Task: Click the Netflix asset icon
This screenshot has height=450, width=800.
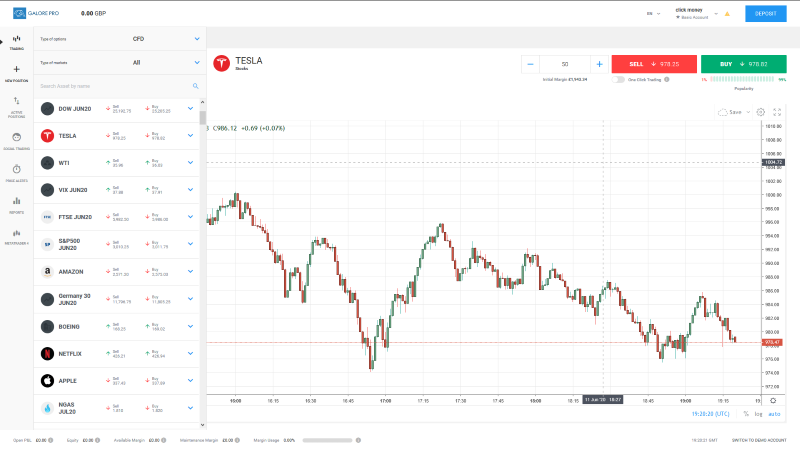Action: click(x=47, y=354)
